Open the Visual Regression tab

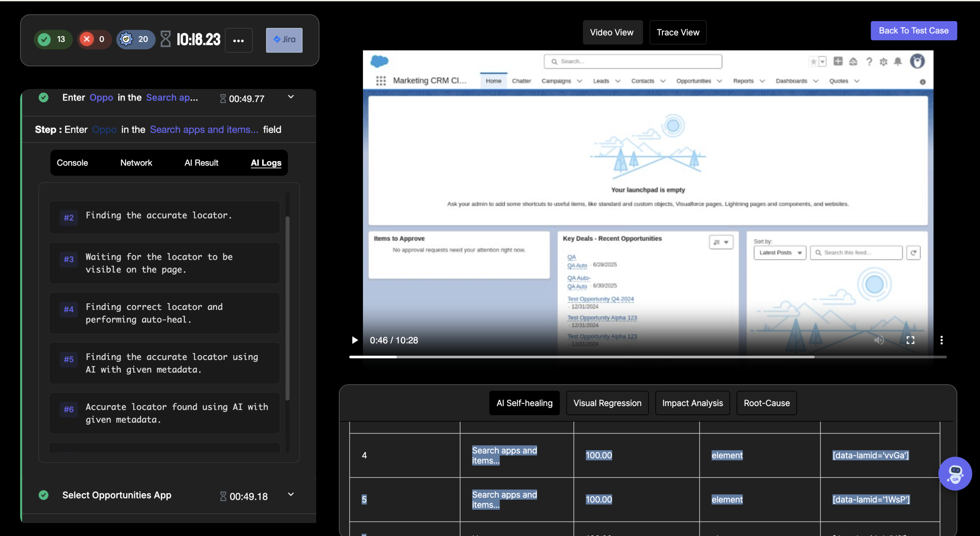pos(607,403)
